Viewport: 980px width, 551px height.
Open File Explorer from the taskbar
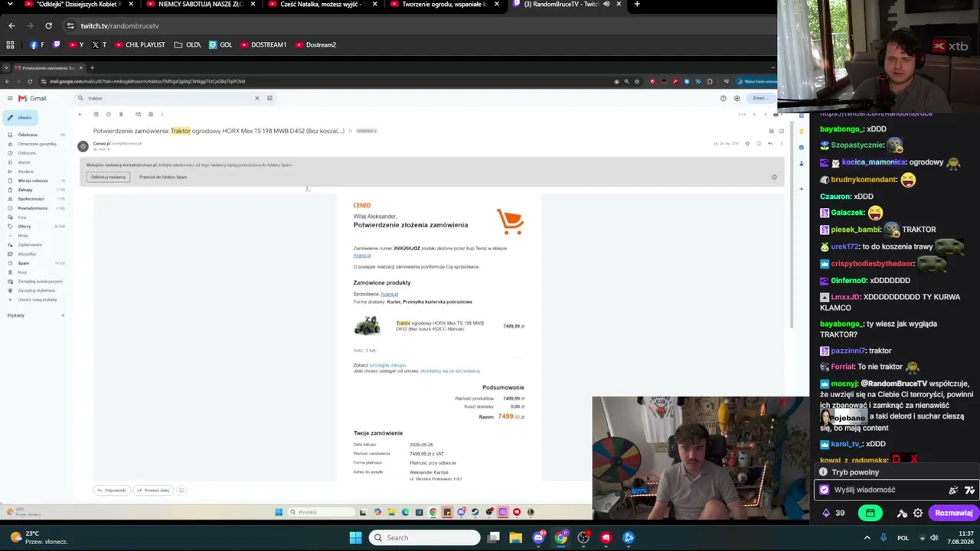click(x=516, y=538)
